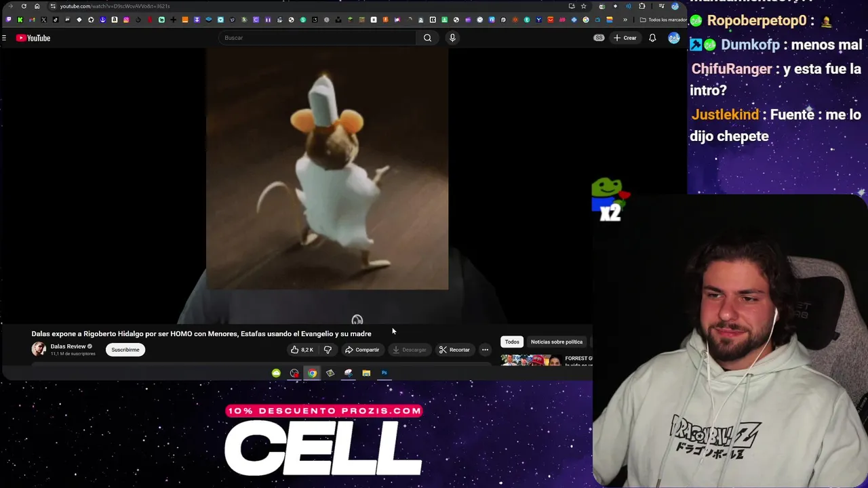The image size is (868, 488).
Task: Open the FORREST recommended video thumbnail
Action: click(x=531, y=360)
